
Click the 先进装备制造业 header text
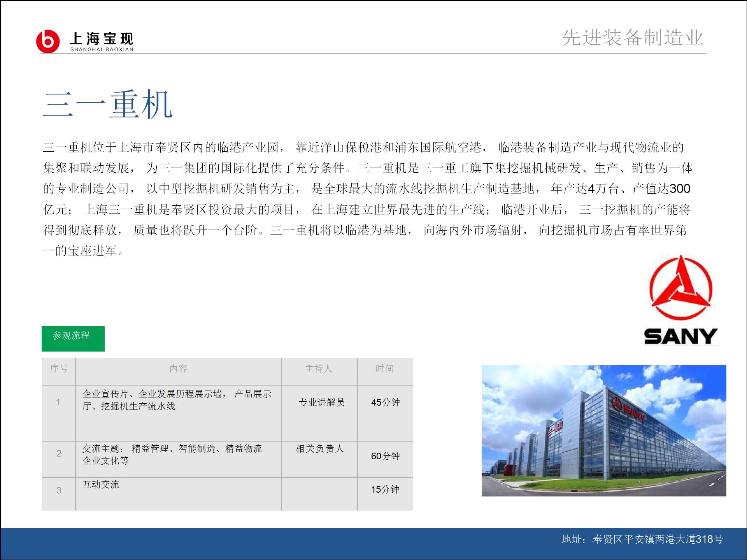pyautogui.click(x=633, y=38)
